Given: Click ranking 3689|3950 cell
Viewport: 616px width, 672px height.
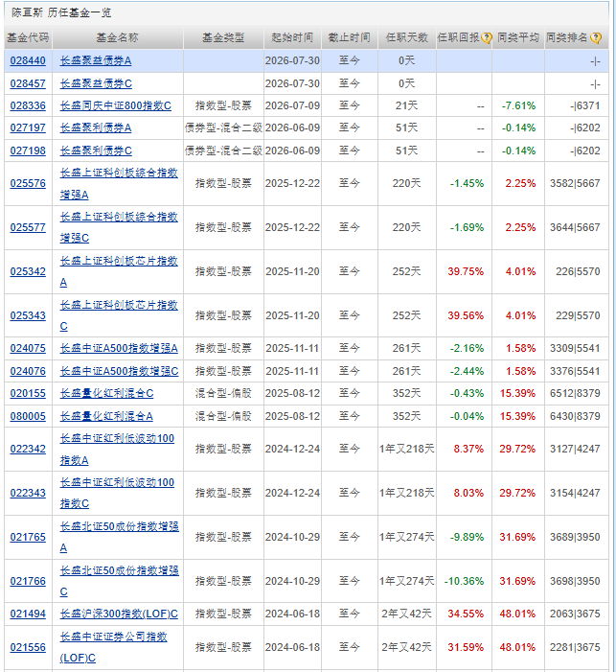Looking at the screenshot, I should tap(575, 538).
